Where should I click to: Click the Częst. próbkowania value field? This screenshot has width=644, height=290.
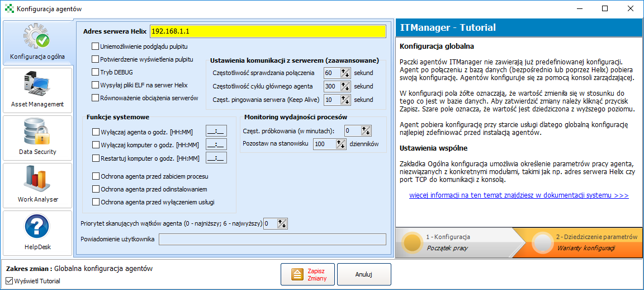353,131
